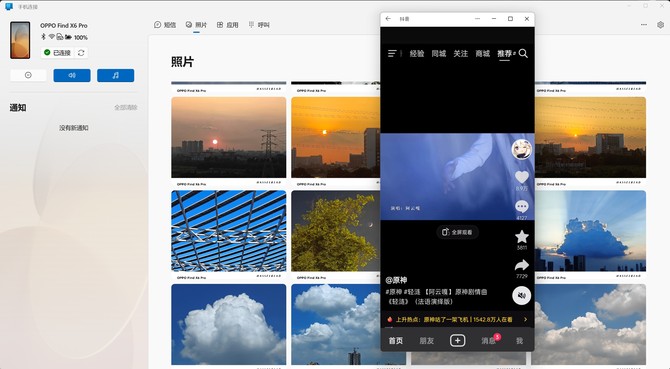Viewport: 670px width, 369px height.
Task: Open the 上升热点 trending banner
Action: tap(457, 319)
